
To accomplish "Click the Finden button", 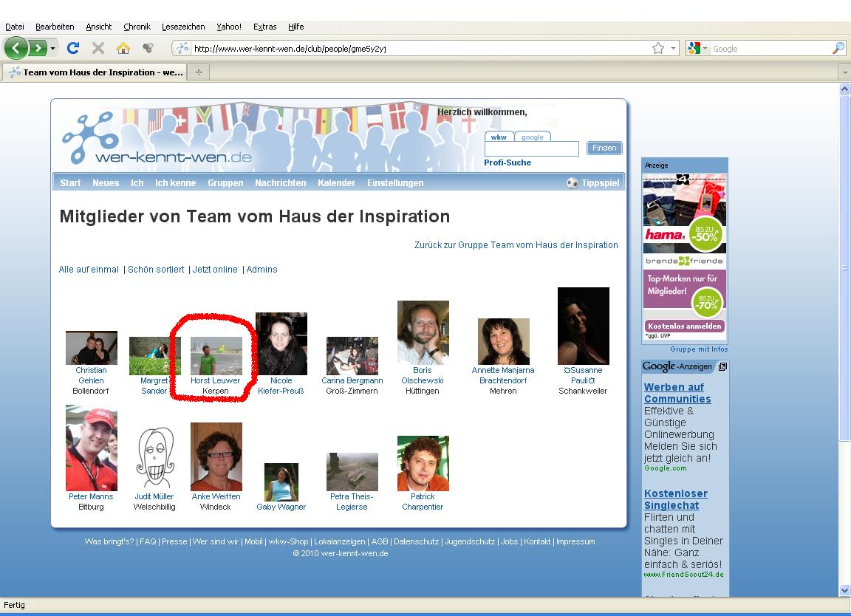I will (x=604, y=148).
